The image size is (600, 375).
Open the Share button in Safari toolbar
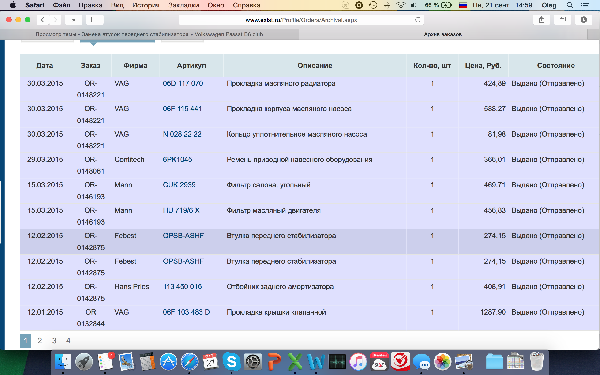coord(541,20)
